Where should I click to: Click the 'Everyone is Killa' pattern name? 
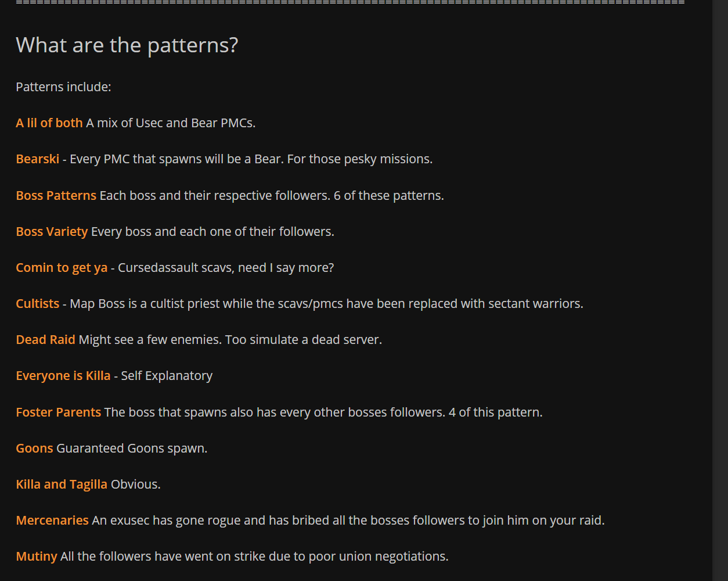pos(63,376)
